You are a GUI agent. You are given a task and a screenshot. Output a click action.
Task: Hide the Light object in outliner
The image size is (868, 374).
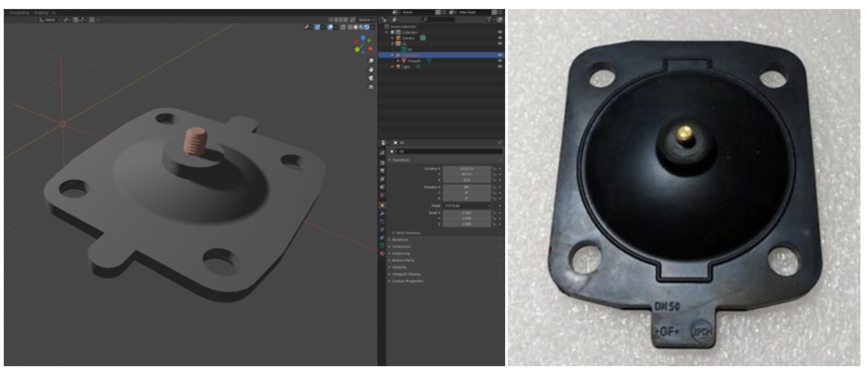point(500,67)
